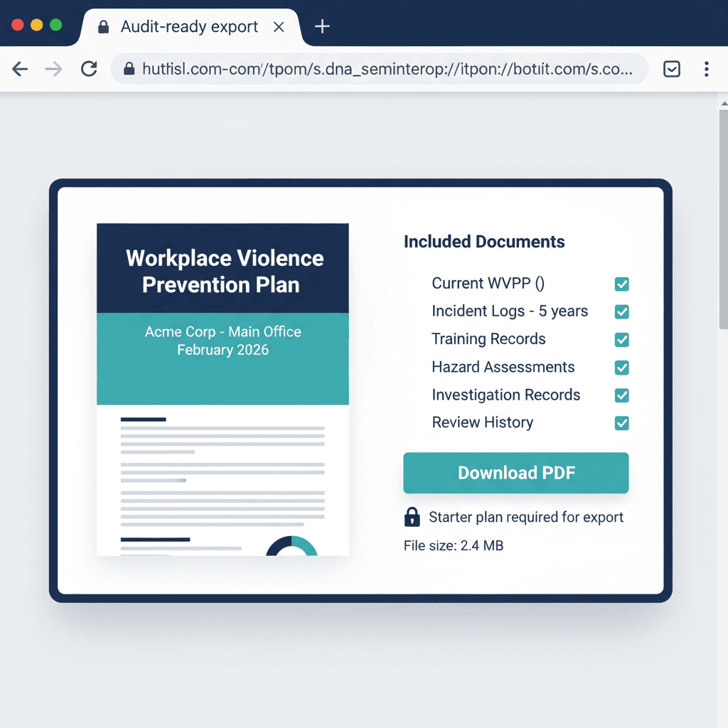
Task: Uncheck the Training Records checkbox
Action: [x=621, y=340]
